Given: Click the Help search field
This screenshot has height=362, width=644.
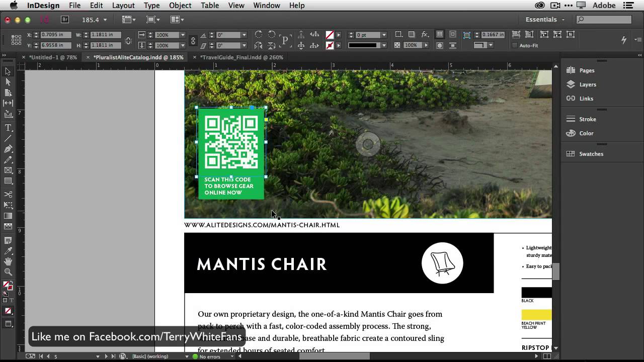Looking at the screenshot, I should [x=604, y=20].
